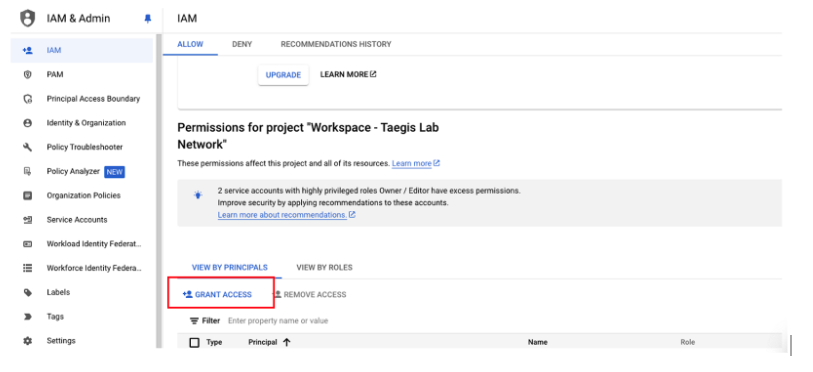Sort by Principal using the up arrow
Viewport: 813px width, 372px height.
pyautogui.click(x=286, y=342)
